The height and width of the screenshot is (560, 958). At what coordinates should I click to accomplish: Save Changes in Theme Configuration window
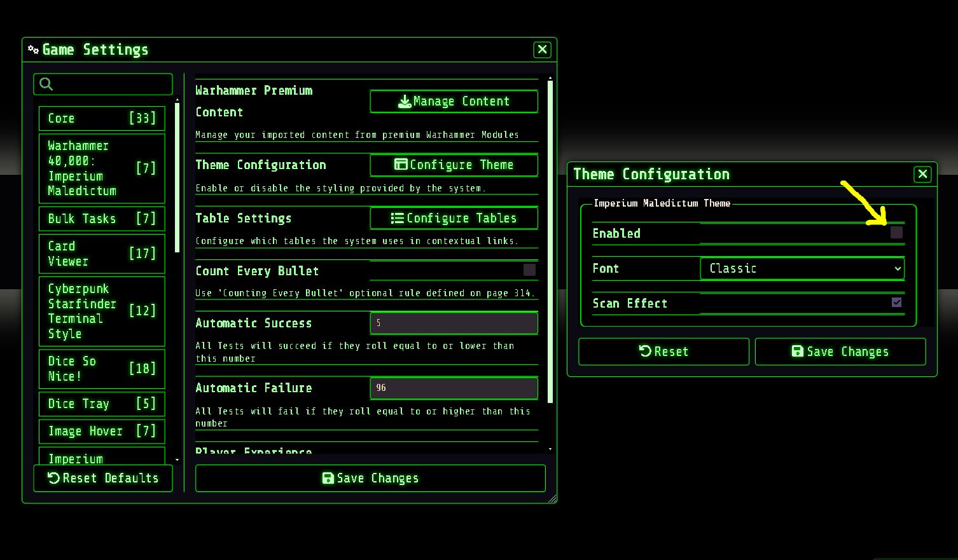point(840,352)
